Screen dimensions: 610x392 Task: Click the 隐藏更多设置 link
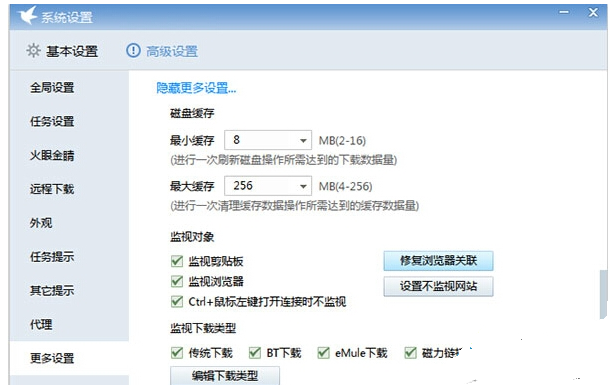(x=196, y=88)
